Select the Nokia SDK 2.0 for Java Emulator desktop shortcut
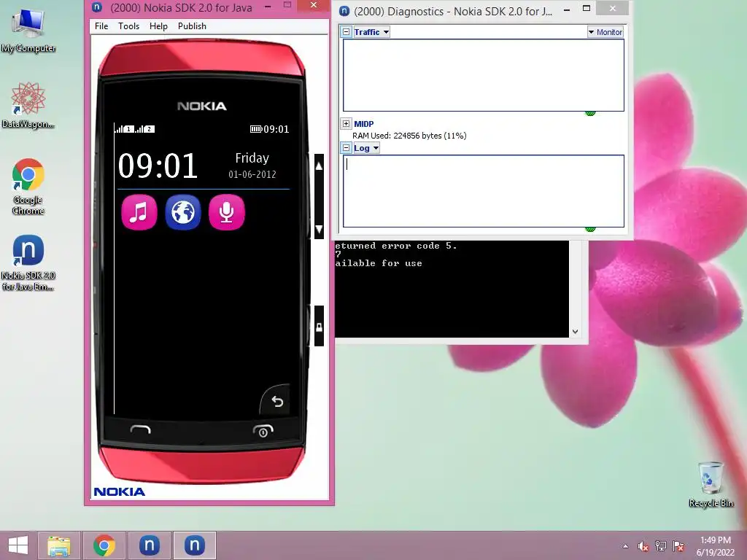The height and width of the screenshot is (560, 747). click(x=28, y=262)
